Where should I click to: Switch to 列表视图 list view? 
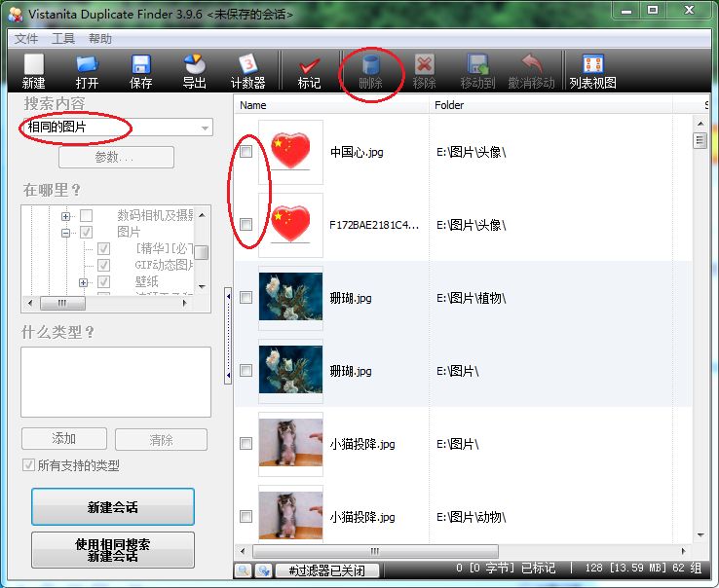pos(593,71)
